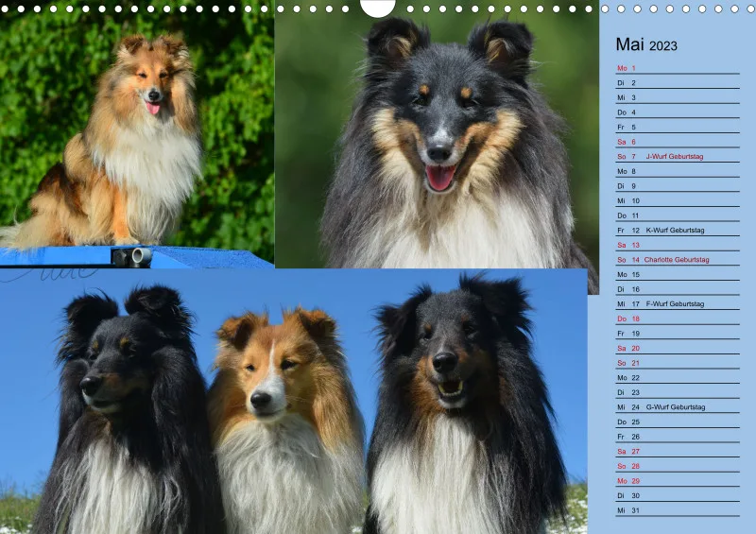Viewport: 756px width, 534px height.
Task: Click the 'Do 25' calendar row
Action: click(678, 422)
